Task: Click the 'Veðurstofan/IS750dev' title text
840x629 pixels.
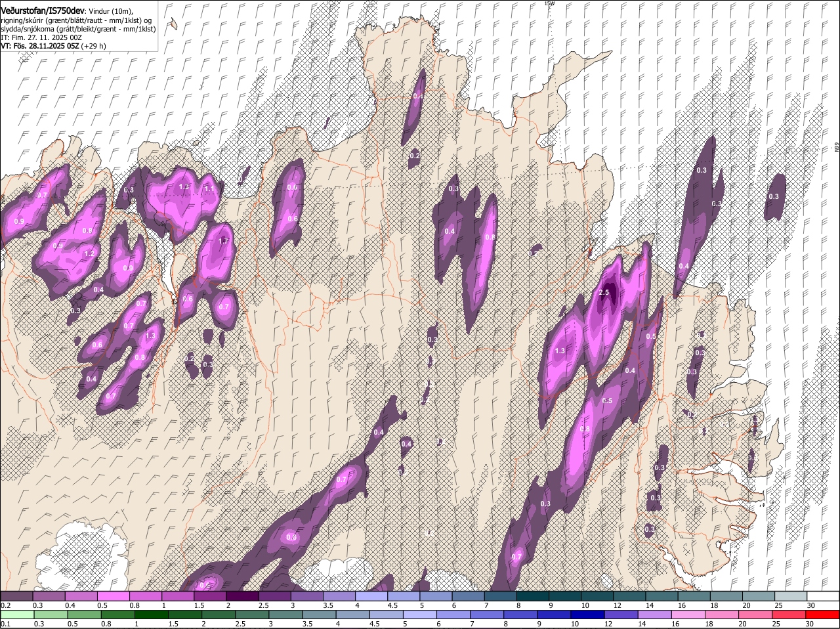Action: (x=43, y=11)
